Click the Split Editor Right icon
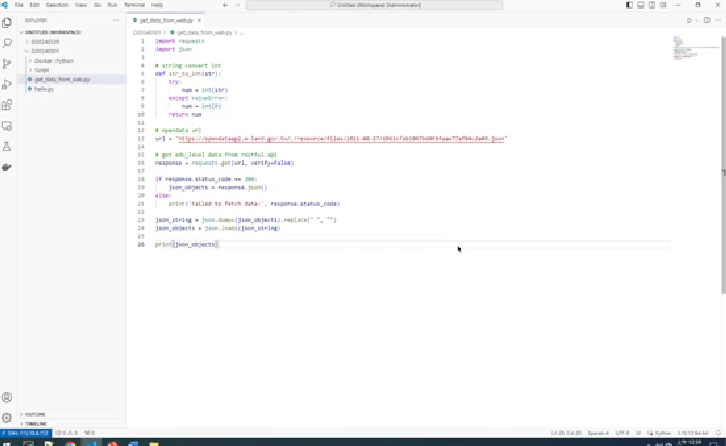 [x=707, y=20]
